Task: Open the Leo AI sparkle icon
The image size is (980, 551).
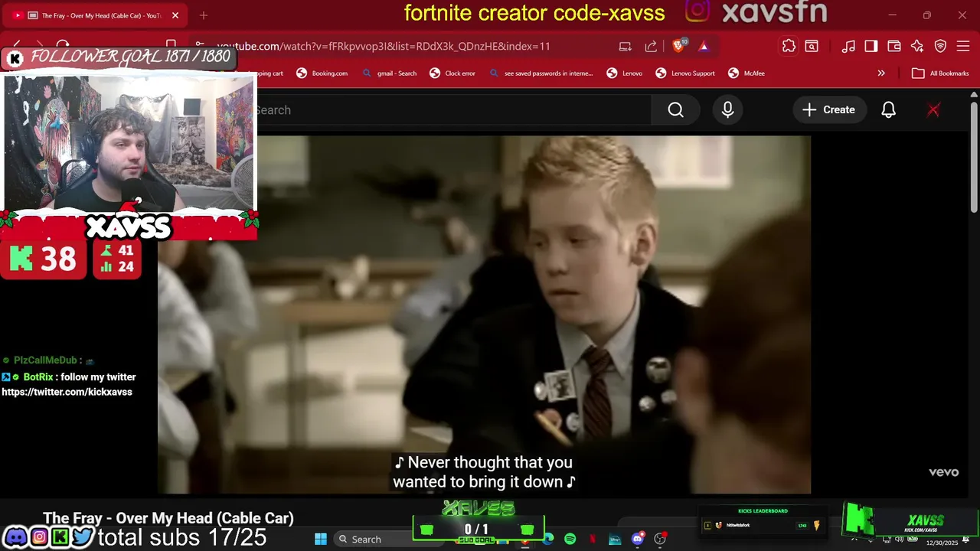Action: (917, 47)
